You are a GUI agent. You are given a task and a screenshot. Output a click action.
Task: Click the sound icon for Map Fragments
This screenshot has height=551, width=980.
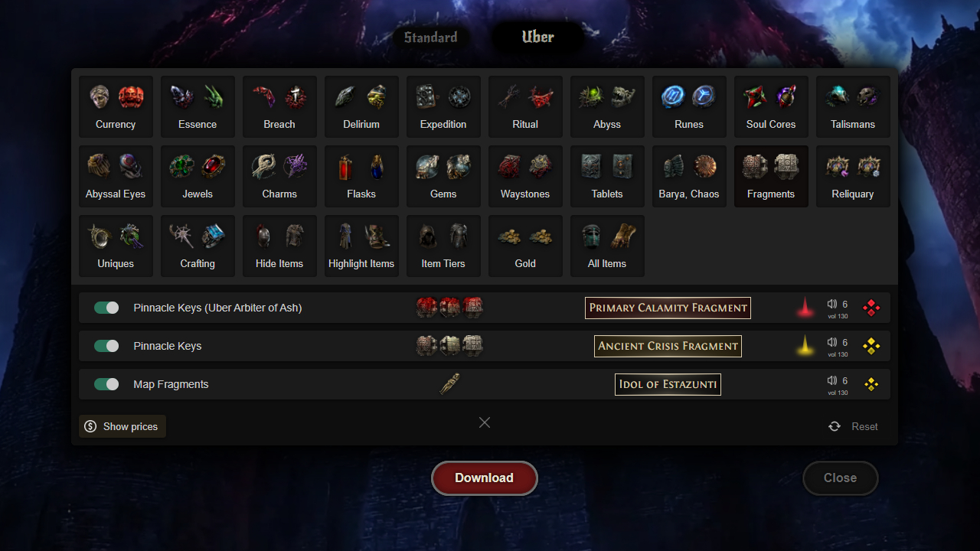[x=832, y=380]
